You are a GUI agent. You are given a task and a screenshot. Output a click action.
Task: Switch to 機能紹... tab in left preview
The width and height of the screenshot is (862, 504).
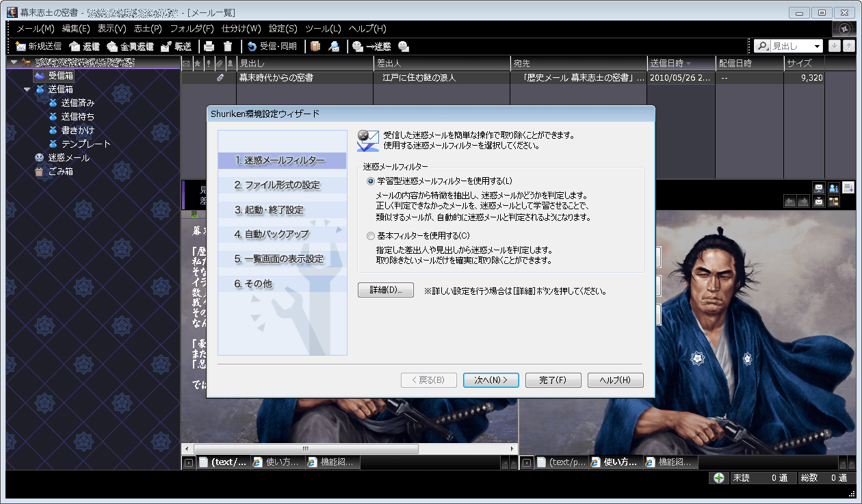(x=332, y=462)
